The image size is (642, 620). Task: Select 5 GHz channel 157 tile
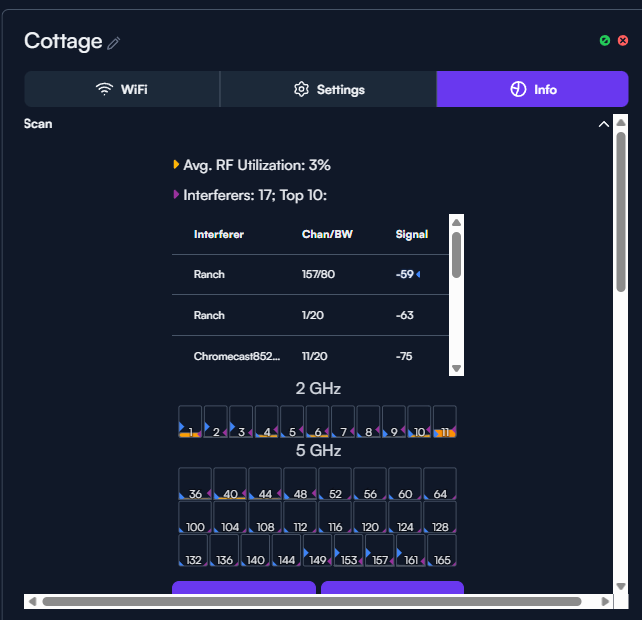[x=380, y=550]
